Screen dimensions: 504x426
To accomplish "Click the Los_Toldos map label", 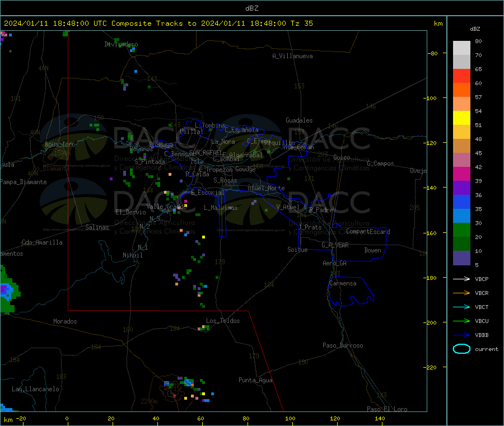I will coord(223,321).
